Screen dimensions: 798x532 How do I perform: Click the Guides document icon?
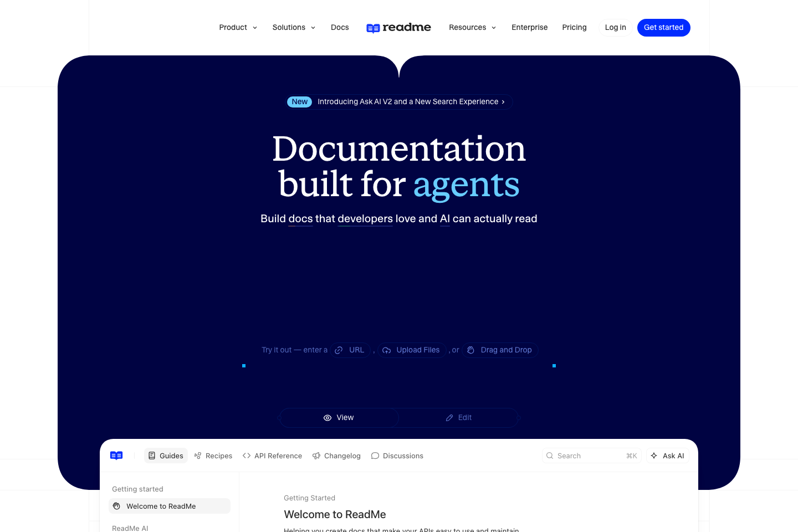(x=152, y=456)
